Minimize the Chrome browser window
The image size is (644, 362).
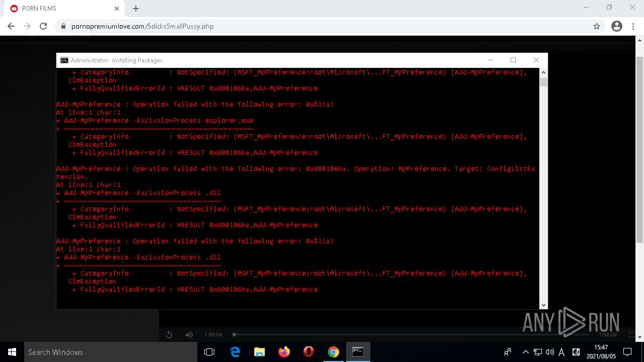[586, 8]
